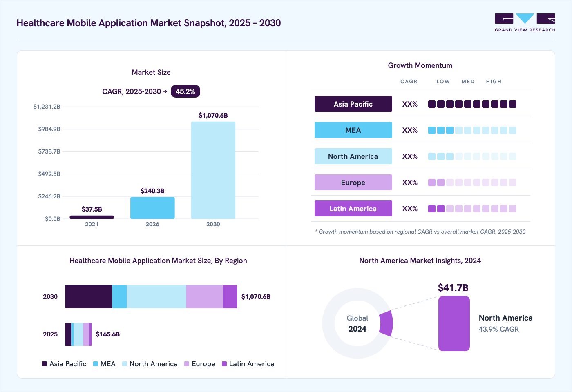The width and height of the screenshot is (572, 392).
Task: Click the $240.3B bar value label
Action: click(152, 191)
